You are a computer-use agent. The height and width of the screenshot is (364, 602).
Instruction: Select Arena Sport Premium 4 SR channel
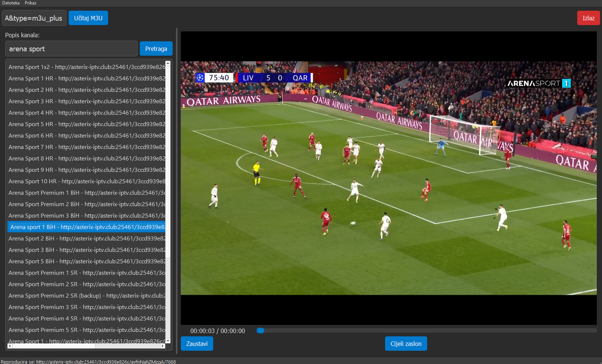point(87,318)
